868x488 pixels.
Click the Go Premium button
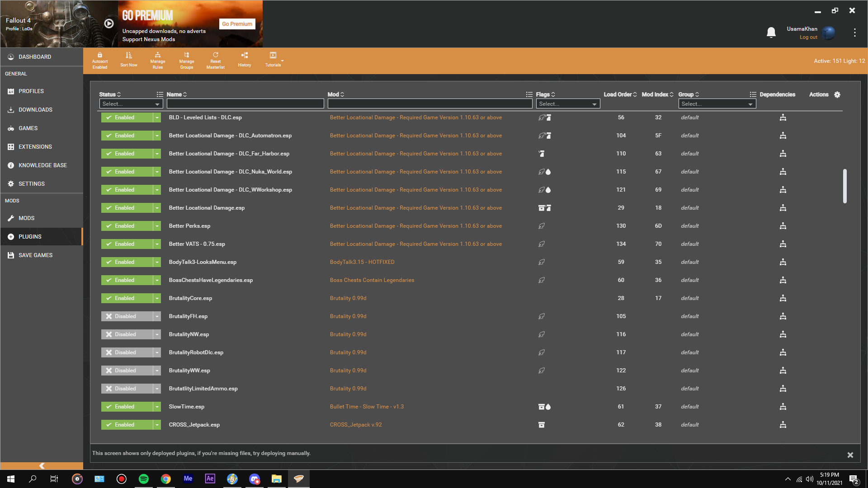point(237,24)
